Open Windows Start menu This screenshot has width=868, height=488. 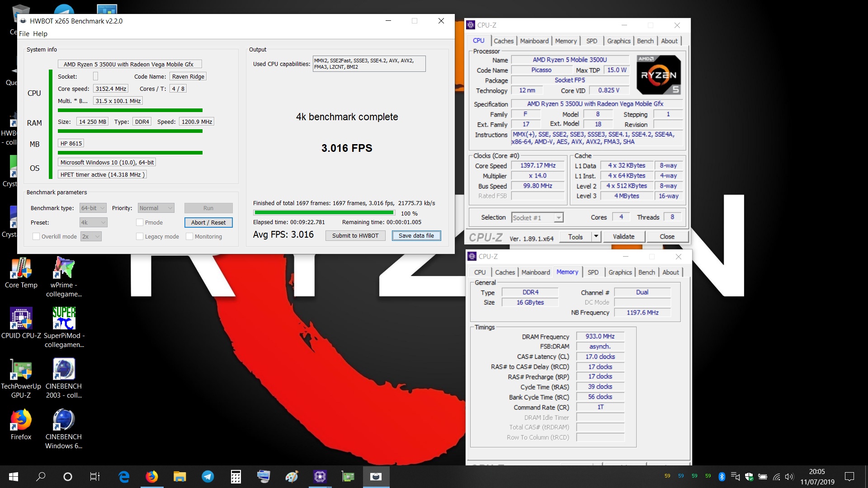tap(14, 477)
